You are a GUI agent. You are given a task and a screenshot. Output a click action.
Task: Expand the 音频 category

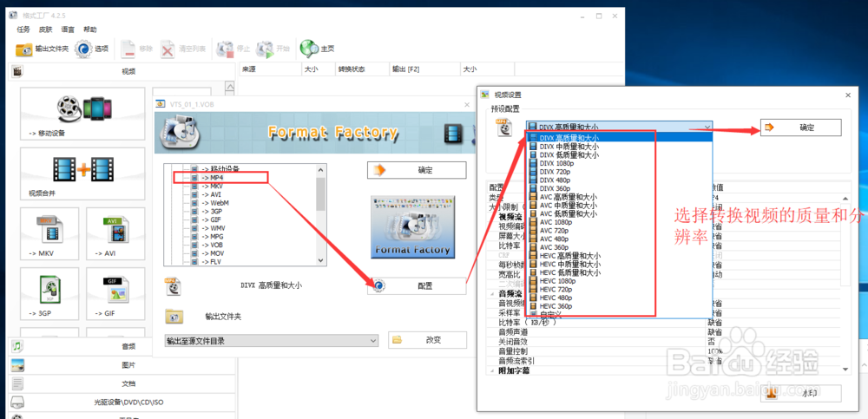pos(122,346)
